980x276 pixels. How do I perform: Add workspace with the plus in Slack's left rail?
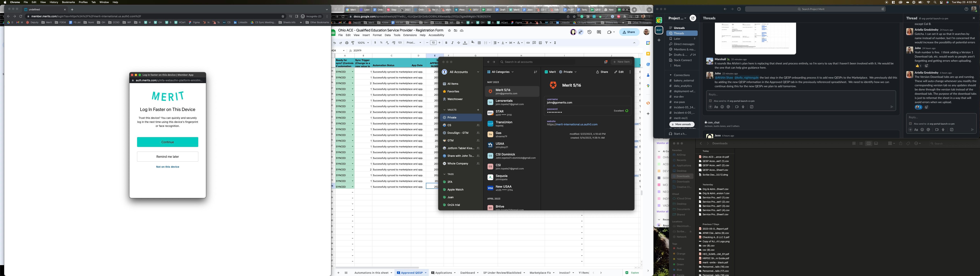pos(659,40)
